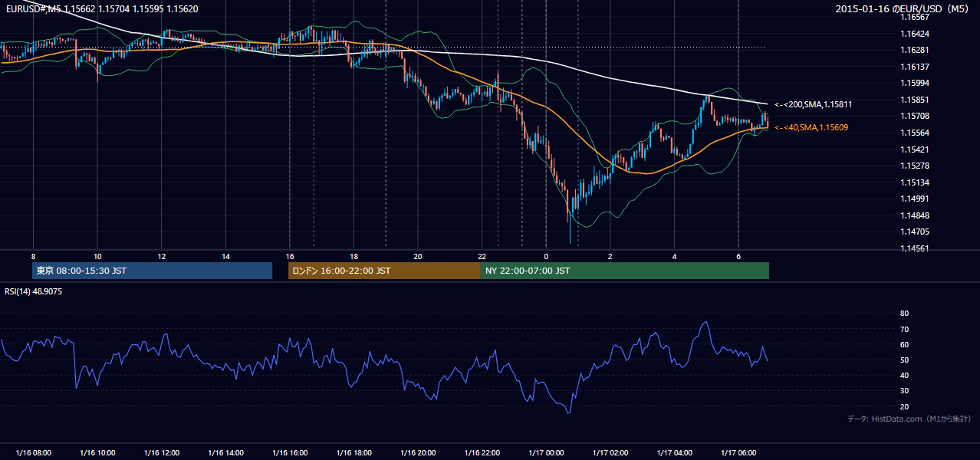Click bottom time label 1/16 22:00

tap(482, 453)
